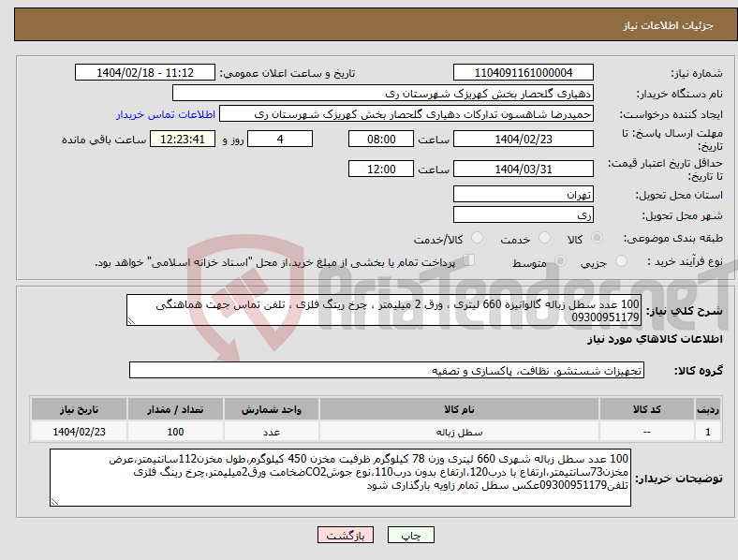
Task: Select the خدمت radio button
Action: point(544,238)
